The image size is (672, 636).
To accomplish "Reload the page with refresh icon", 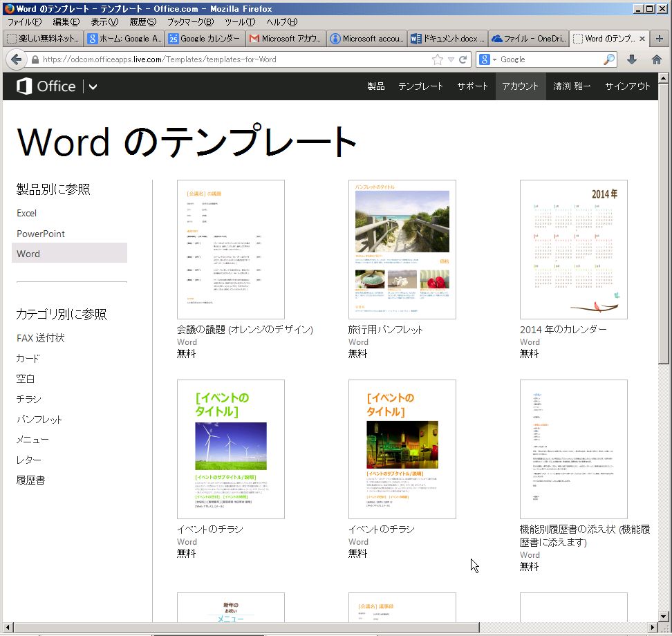I will 463,59.
